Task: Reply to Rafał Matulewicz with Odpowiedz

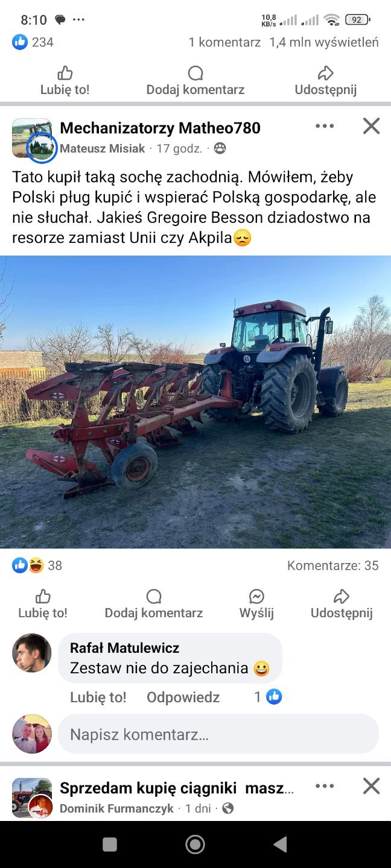Action: click(183, 697)
